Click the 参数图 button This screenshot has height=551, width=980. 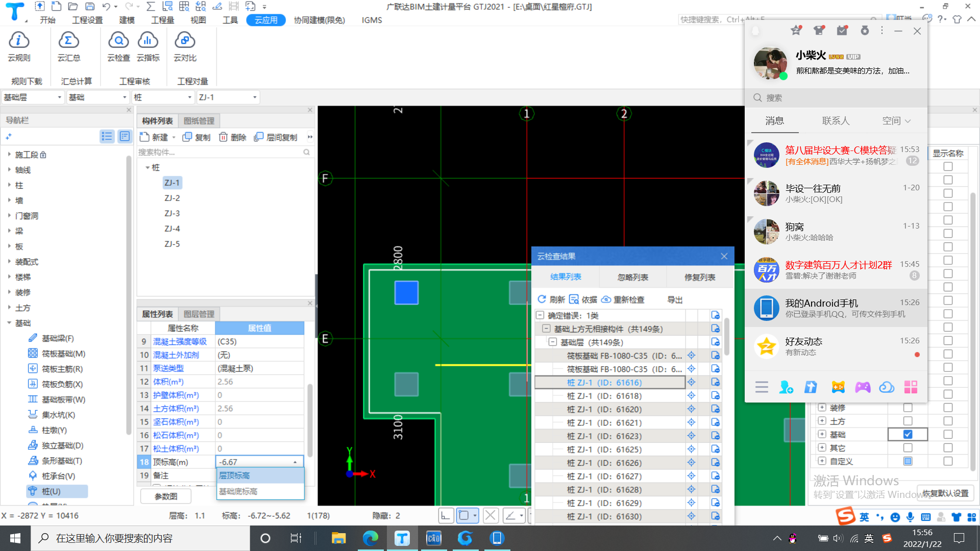pyautogui.click(x=166, y=496)
